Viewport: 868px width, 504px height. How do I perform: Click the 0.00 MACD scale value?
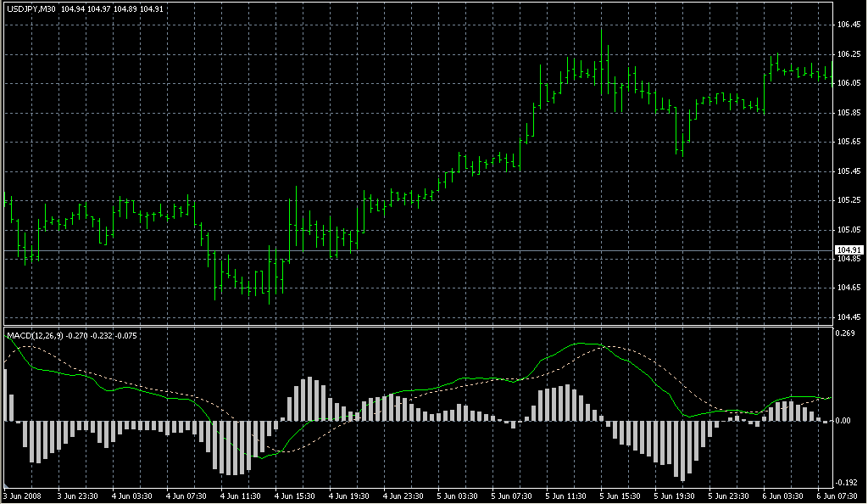click(843, 421)
